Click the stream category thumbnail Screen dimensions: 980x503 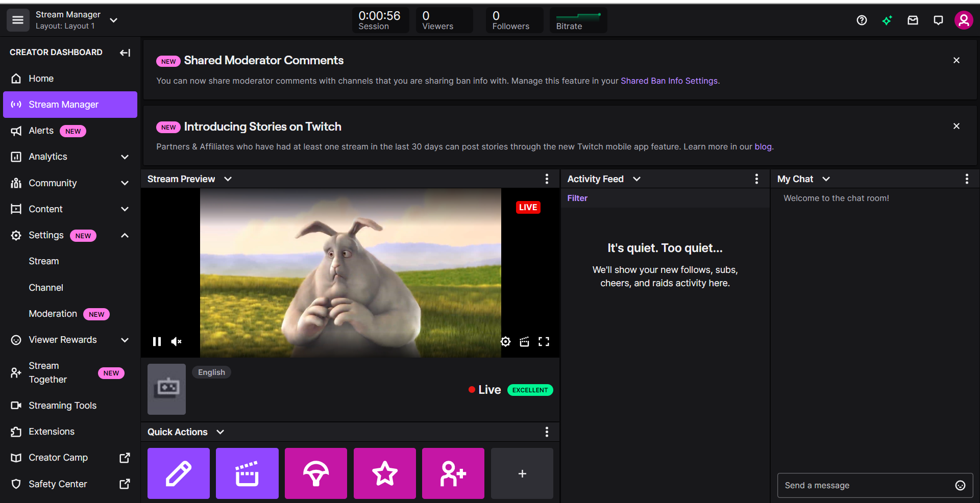[166, 389]
